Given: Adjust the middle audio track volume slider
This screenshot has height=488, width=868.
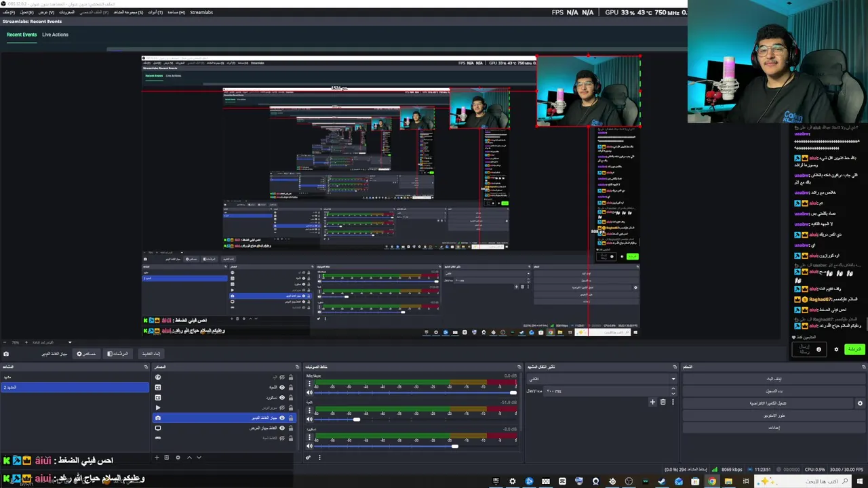Looking at the screenshot, I should click(x=415, y=420).
